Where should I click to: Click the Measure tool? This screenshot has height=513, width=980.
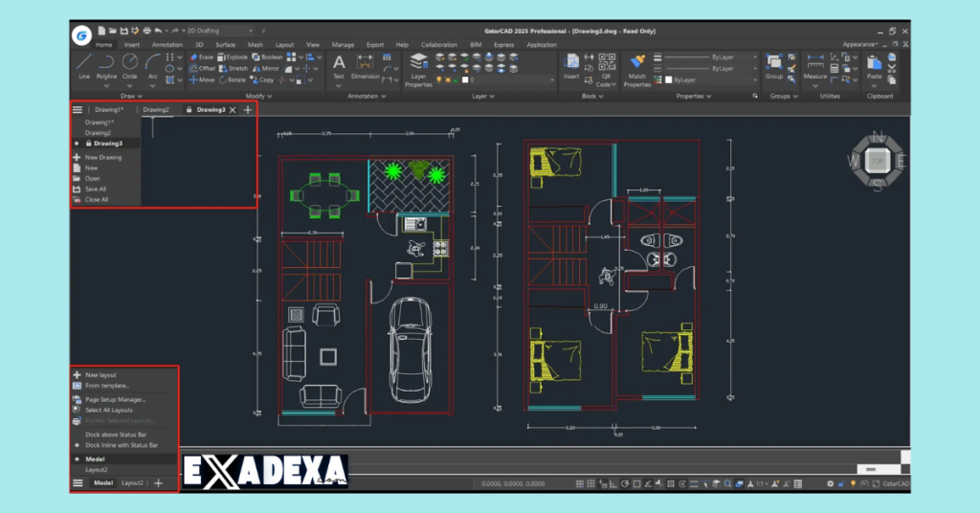coord(815,66)
